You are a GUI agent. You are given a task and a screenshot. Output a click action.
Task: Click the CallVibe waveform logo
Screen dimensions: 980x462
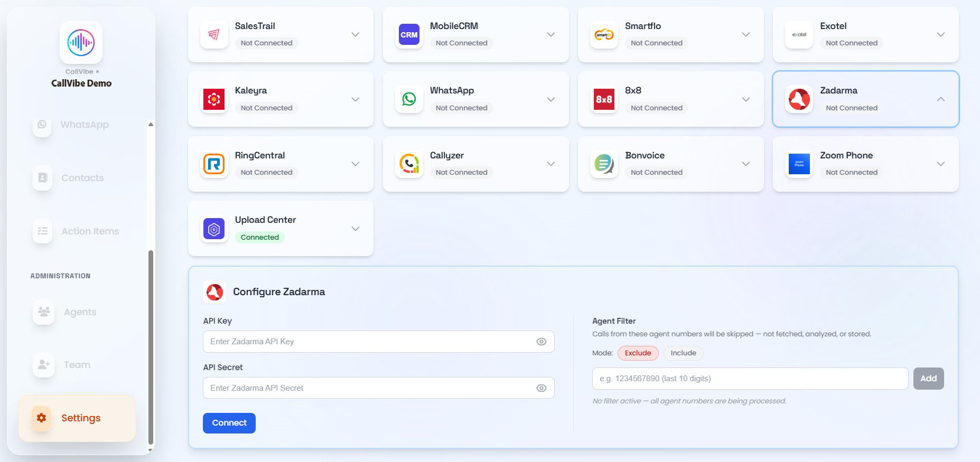[81, 43]
